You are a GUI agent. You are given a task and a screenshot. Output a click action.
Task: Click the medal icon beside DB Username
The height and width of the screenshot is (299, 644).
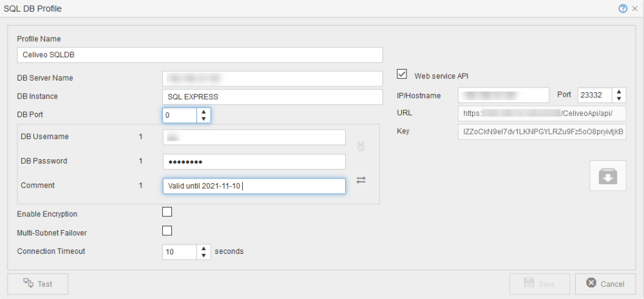pos(361,147)
